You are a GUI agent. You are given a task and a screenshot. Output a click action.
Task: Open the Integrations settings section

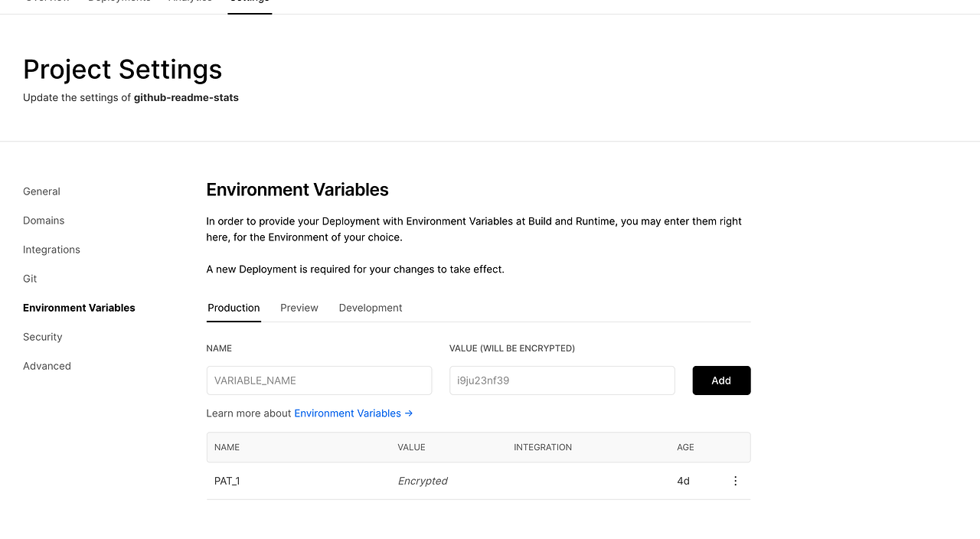point(51,249)
